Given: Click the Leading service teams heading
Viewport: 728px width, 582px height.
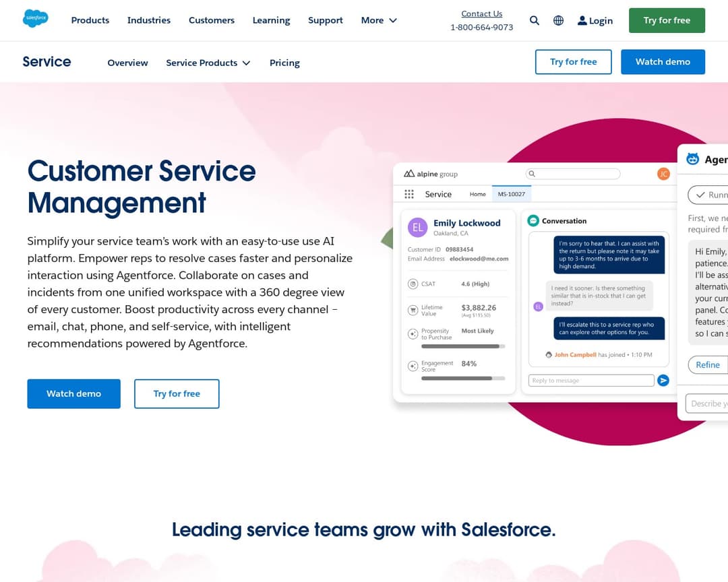Looking at the screenshot, I should point(363,529).
